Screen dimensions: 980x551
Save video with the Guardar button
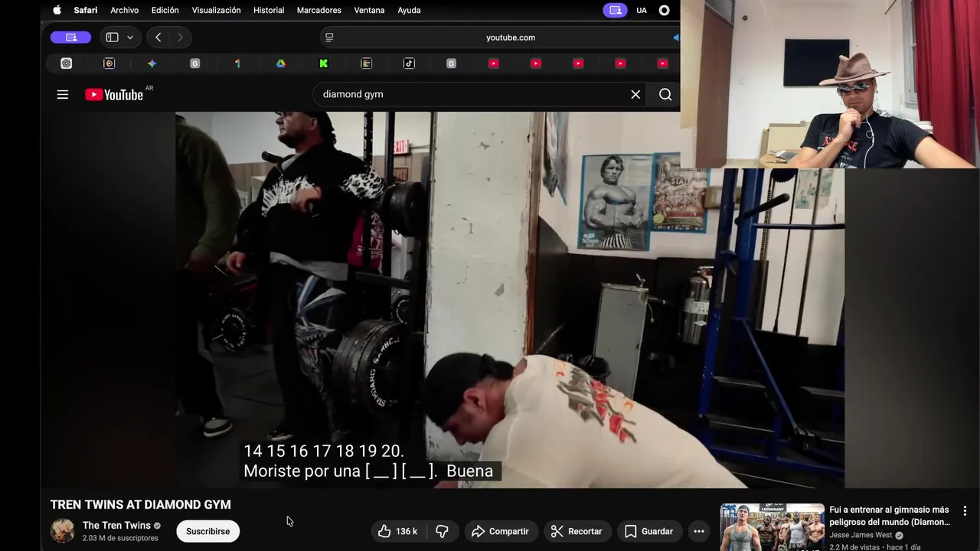pos(648,531)
